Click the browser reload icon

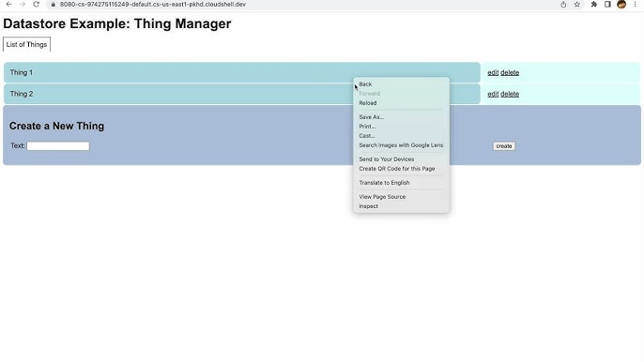tap(36, 4)
